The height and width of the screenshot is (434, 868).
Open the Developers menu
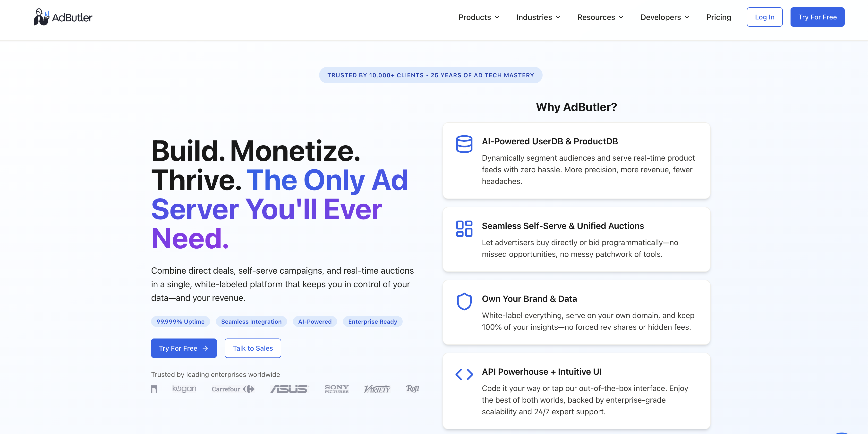[664, 17]
